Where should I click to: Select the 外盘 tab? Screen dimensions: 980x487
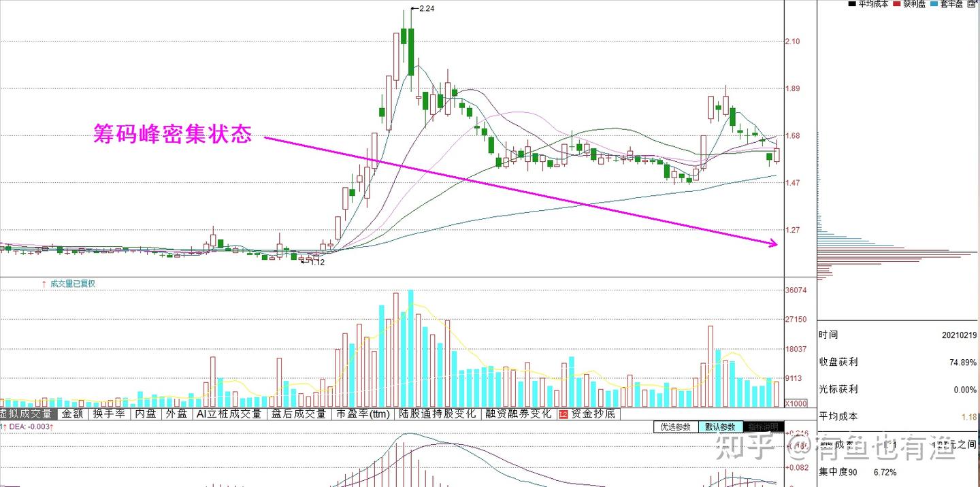click(x=176, y=413)
